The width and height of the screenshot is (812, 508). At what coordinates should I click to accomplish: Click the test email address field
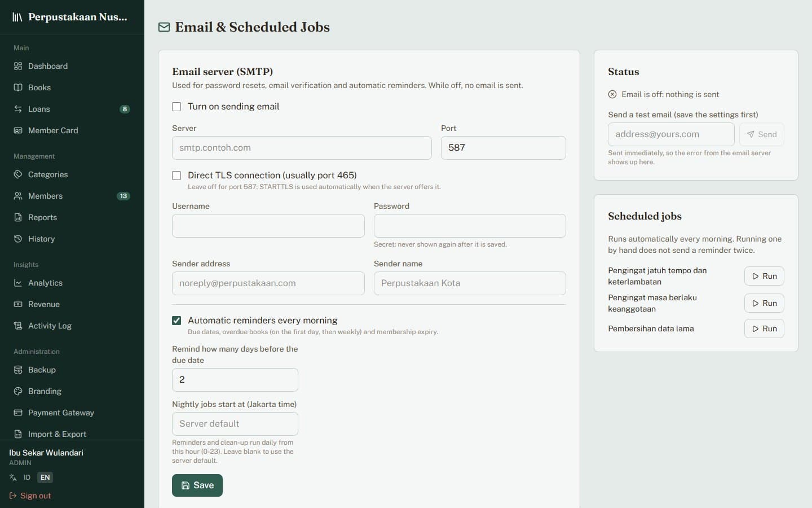click(x=671, y=134)
